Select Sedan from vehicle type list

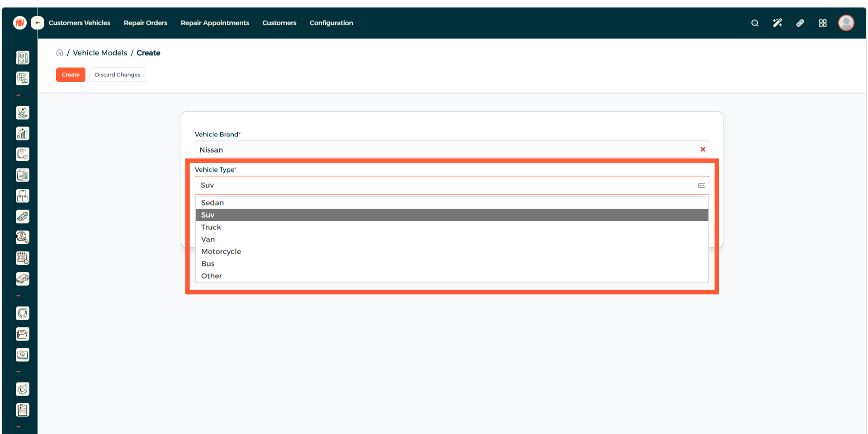212,203
